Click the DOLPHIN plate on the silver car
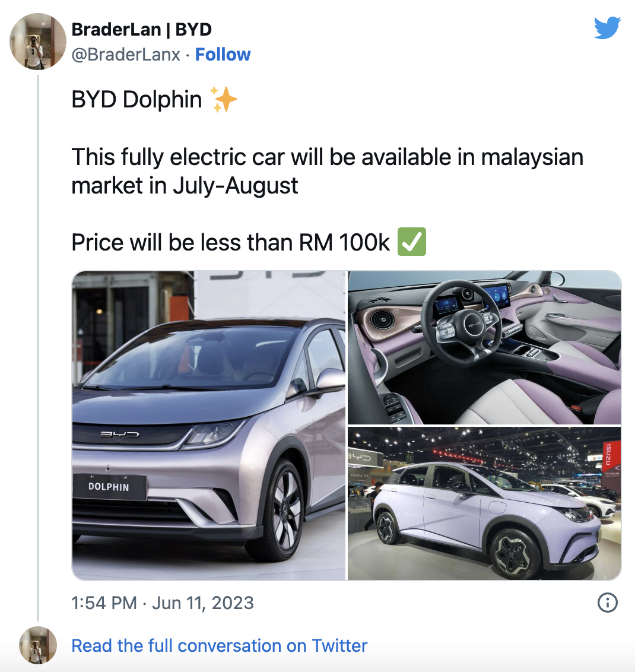The height and width of the screenshot is (672, 635). (x=109, y=487)
